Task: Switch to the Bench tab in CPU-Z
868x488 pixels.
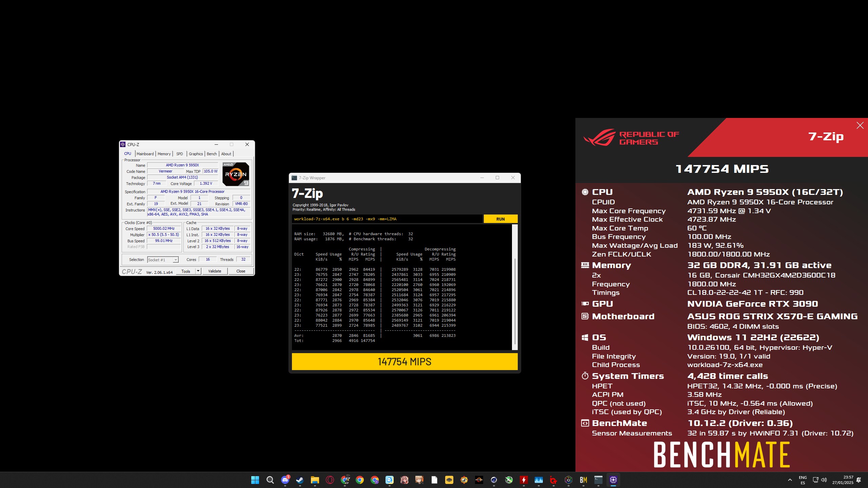Action: [x=212, y=154]
